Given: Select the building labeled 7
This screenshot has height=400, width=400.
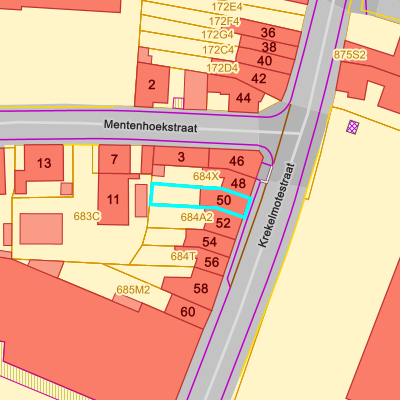Looking at the screenshot, I should (114, 160).
